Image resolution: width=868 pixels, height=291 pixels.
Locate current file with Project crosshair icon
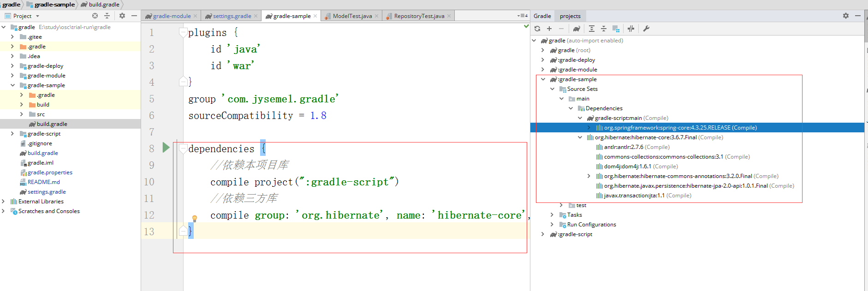pos(95,16)
